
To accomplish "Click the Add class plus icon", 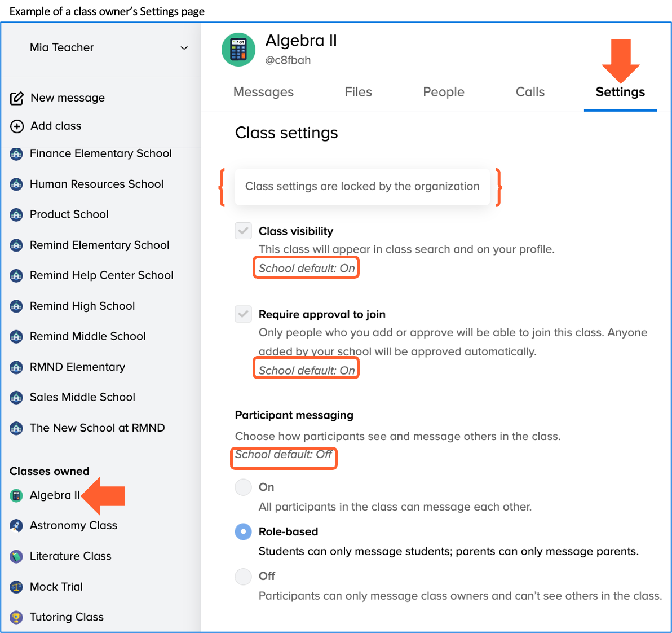I will tap(17, 126).
